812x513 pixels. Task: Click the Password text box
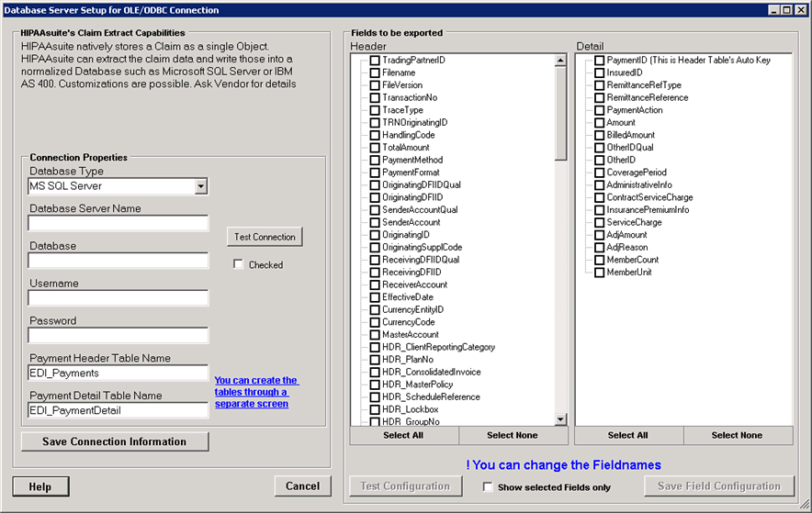point(118,336)
